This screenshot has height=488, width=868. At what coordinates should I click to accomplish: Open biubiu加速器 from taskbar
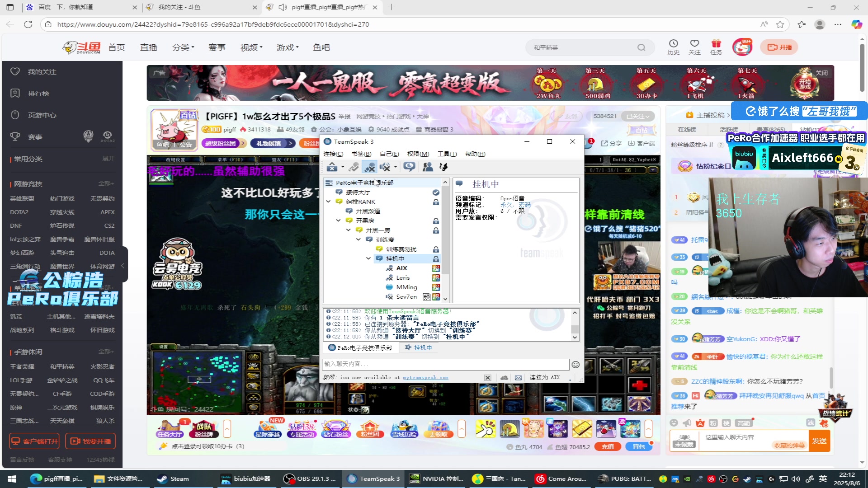pyautogui.click(x=246, y=479)
